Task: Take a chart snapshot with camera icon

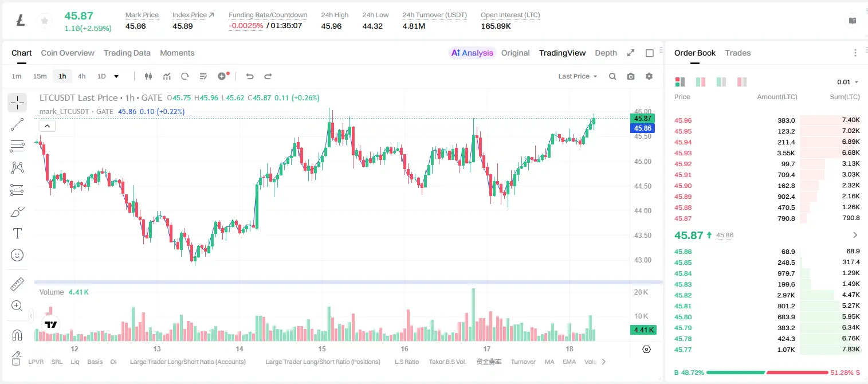Action: pos(631,76)
